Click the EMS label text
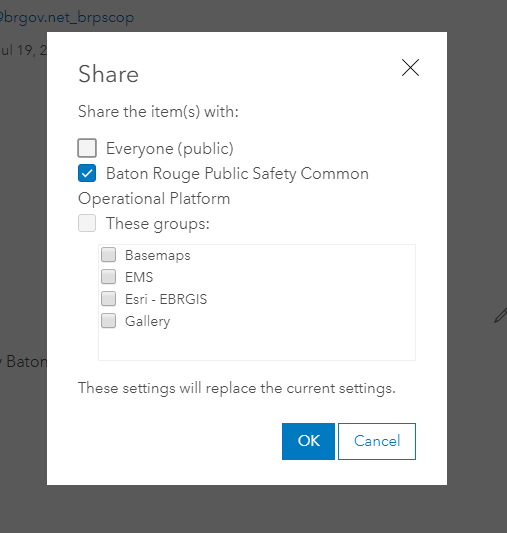The width and height of the screenshot is (507, 533). click(139, 277)
